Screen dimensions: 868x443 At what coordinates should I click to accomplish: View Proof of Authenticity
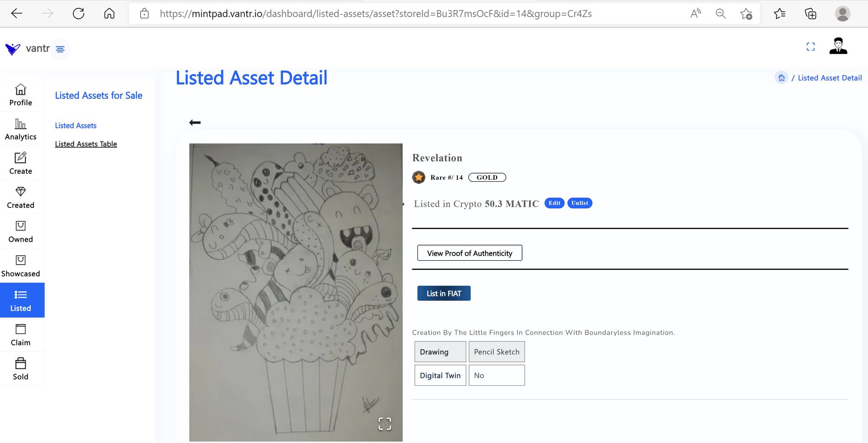[x=470, y=253]
